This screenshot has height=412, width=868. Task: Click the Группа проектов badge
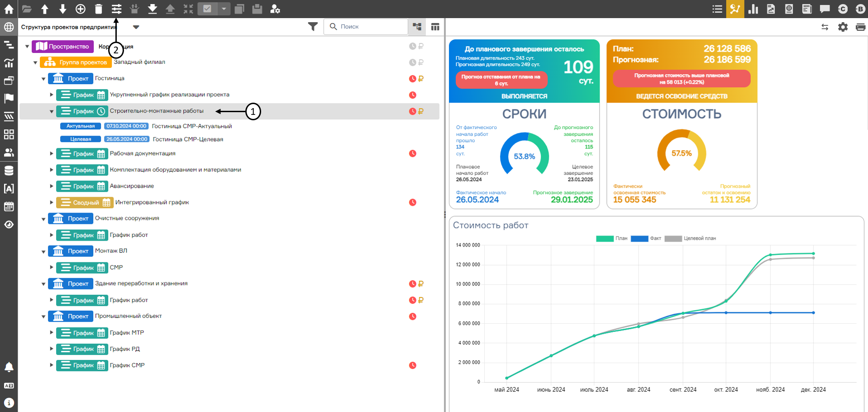(x=76, y=62)
